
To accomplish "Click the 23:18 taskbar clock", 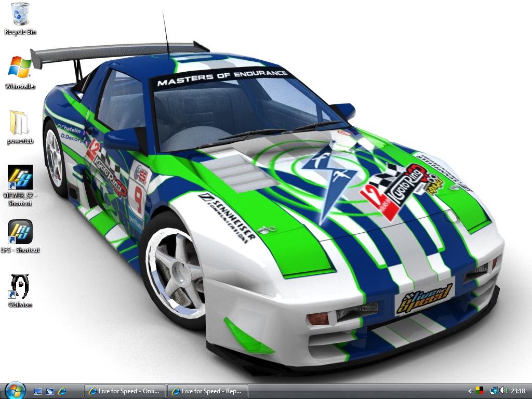I will (x=518, y=391).
